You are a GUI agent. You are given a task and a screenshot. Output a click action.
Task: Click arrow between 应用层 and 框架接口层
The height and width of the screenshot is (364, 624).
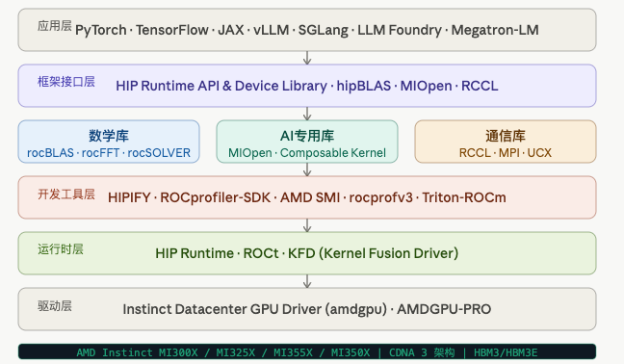pos(307,58)
